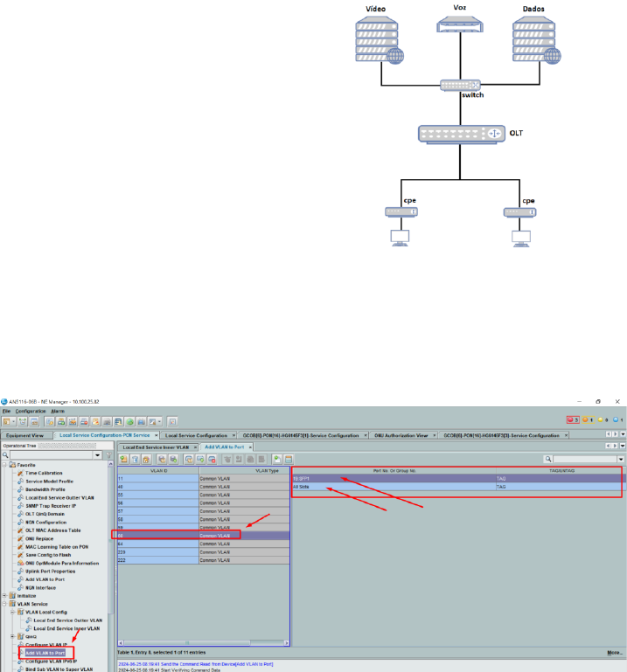Open the Alarm menu
Screen dimensions: 627x672
pos(57,410)
